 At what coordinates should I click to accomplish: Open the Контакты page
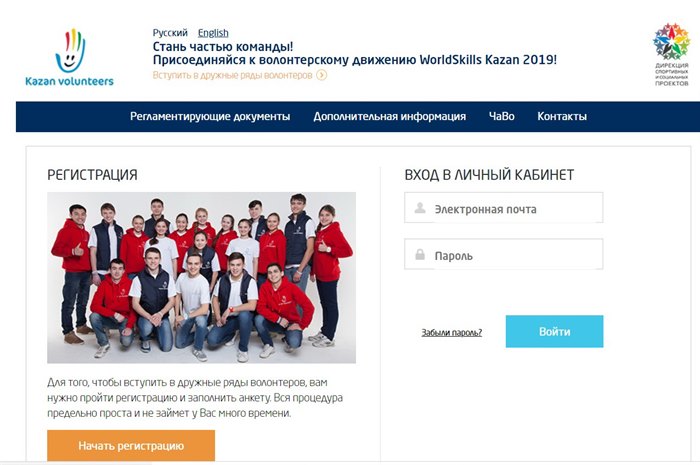tap(562, 116)
